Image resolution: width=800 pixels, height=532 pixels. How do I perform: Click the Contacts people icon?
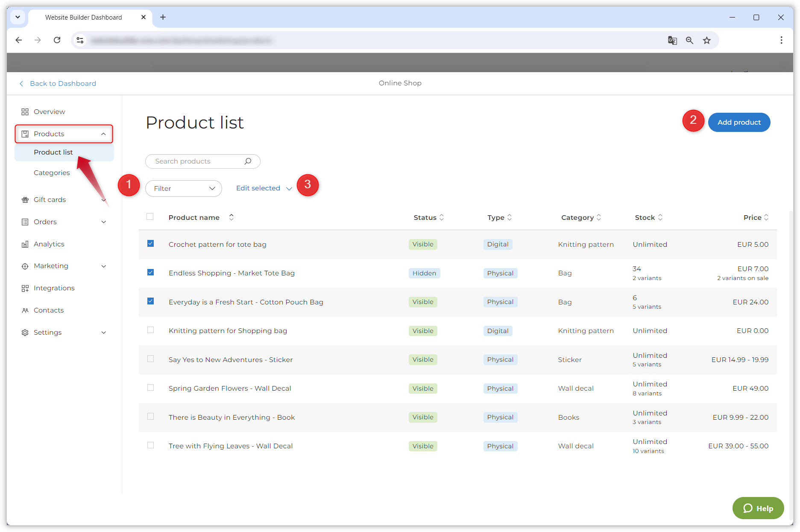25,310
